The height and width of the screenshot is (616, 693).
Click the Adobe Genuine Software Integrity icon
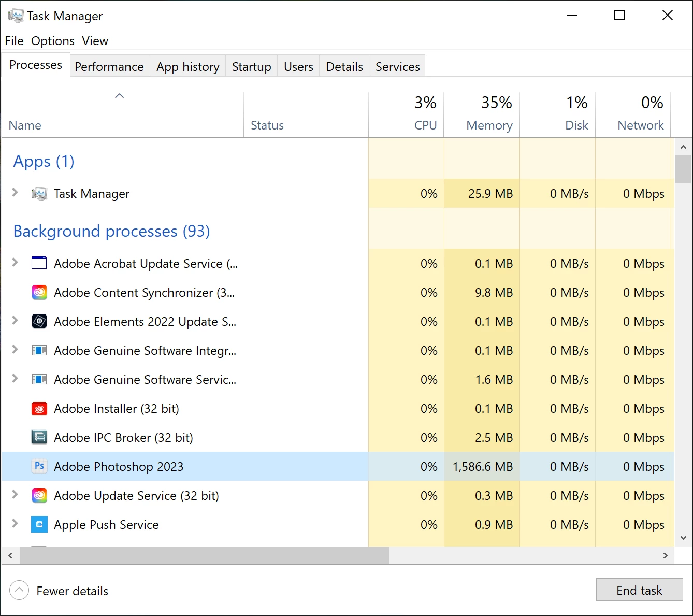[39, 351]
